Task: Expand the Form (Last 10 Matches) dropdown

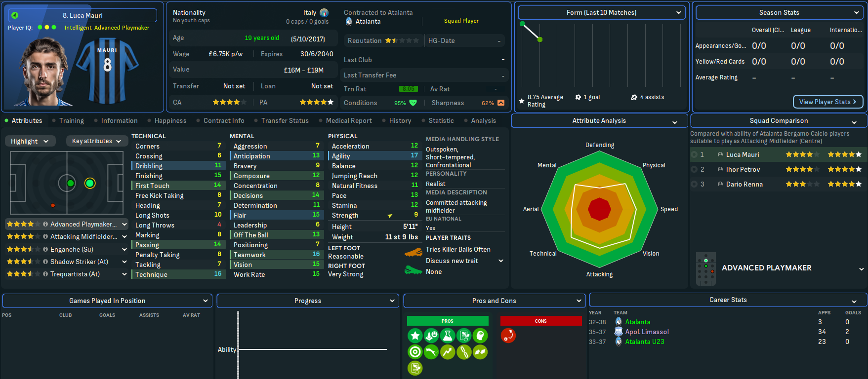Action: point(601,13)
